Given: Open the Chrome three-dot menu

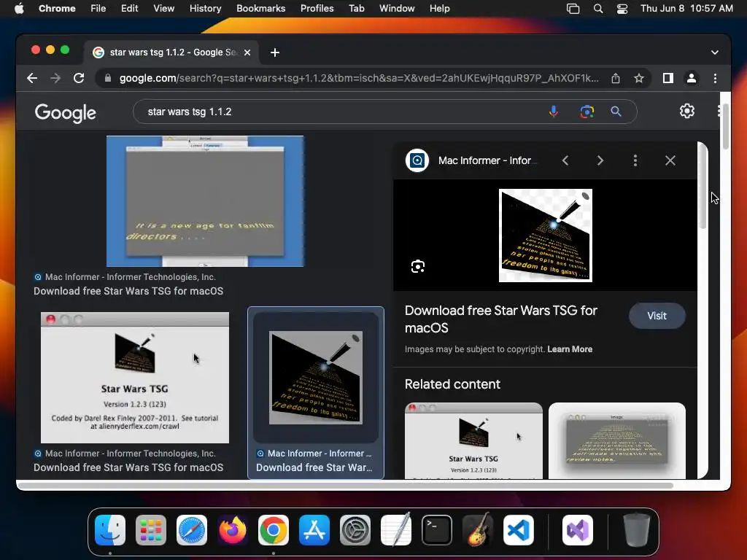Looking at the screenshot, I should pos(715,78).
